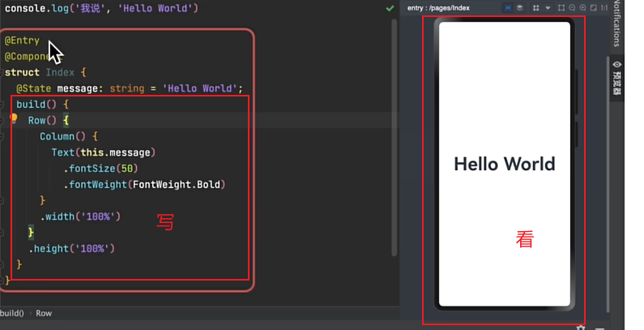Zoom in the previewer with plus magnifier
This screenshot has width=644, height=330.
[x=582, y=8]
